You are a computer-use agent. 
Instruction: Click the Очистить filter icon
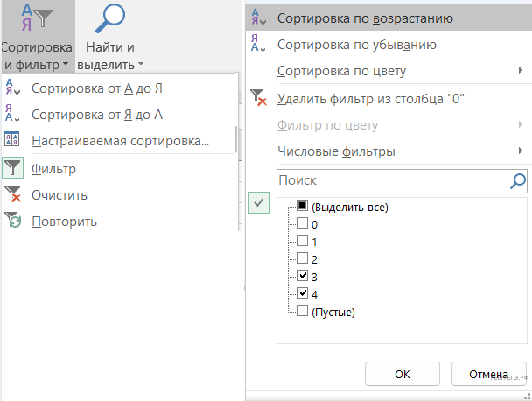point(14,194)
